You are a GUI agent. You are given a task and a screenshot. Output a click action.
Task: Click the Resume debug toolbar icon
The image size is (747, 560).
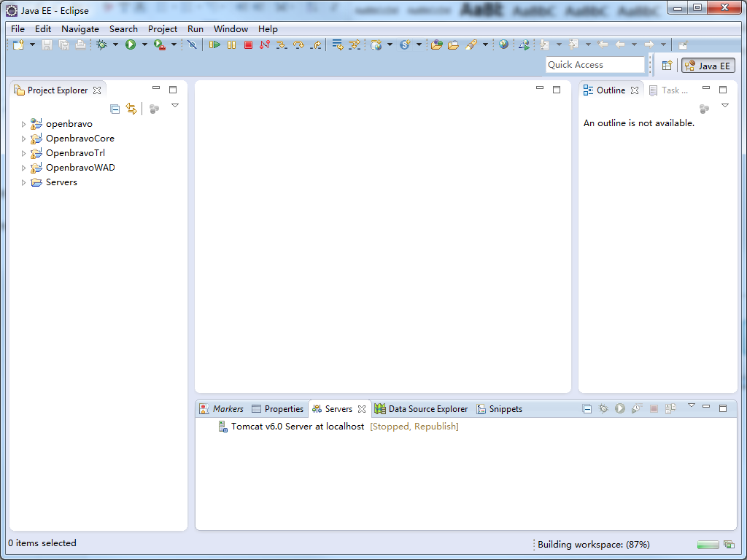[x=214, y=44]
